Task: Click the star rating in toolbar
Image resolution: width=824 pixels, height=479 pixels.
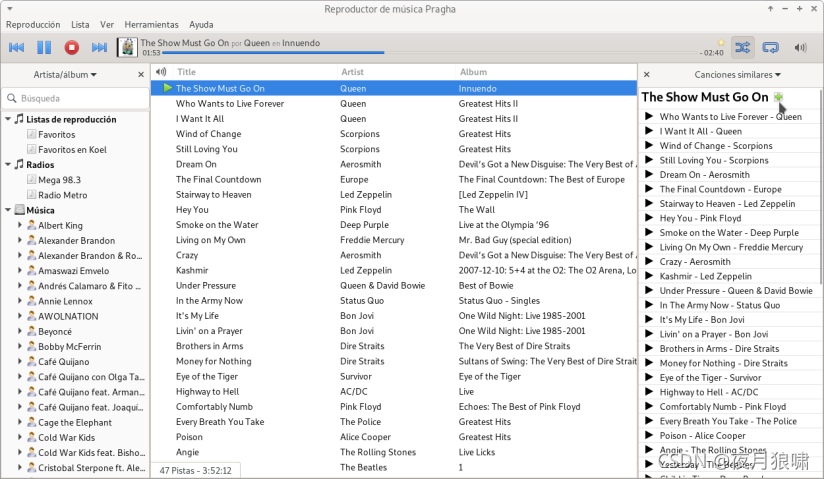Action: pyautogui.click(x=721, y=43)
